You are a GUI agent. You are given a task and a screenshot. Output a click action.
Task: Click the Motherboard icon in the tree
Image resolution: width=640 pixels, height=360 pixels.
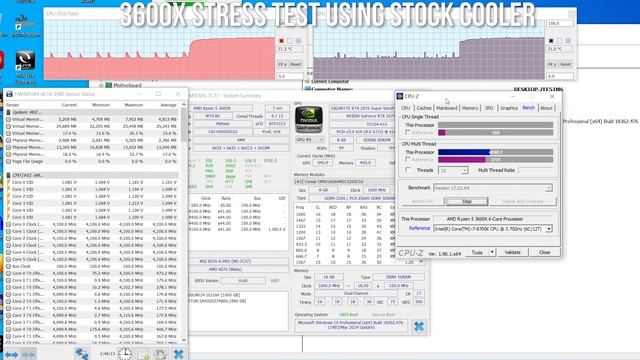pos(109,85)
